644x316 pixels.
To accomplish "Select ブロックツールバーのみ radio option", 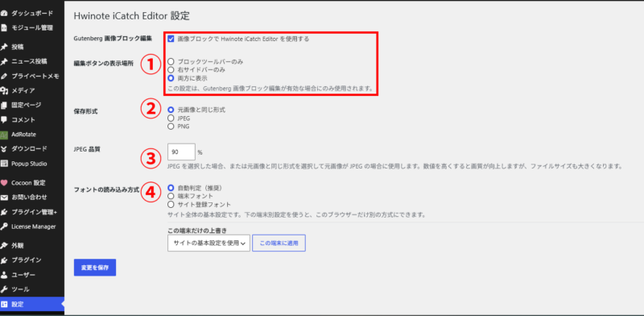I will click(171, 62).
